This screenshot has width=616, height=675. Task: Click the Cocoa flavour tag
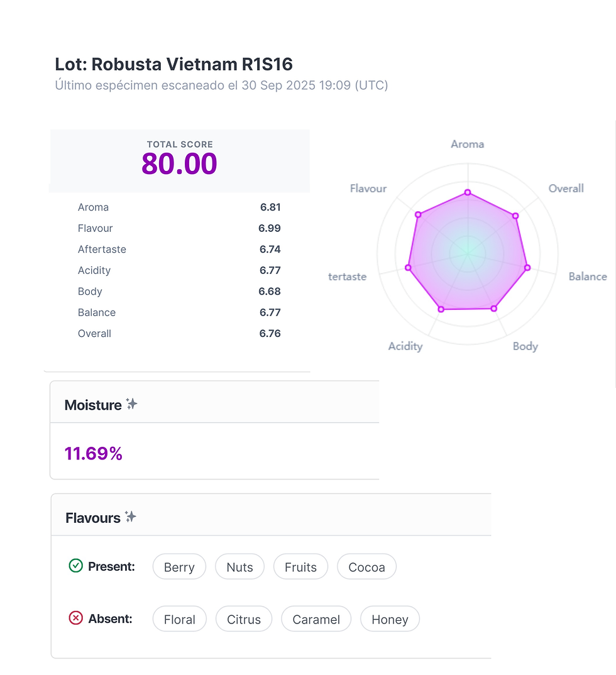coord(366,567)
